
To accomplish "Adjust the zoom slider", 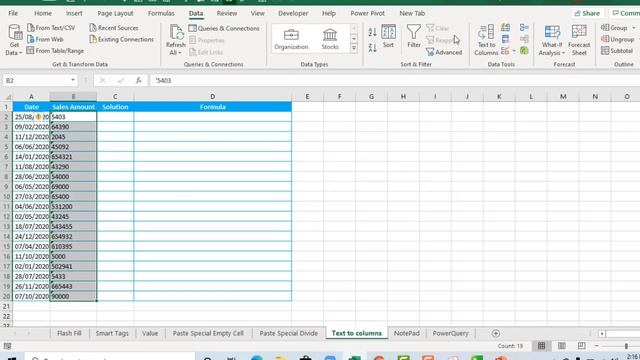I will (626, 346).
